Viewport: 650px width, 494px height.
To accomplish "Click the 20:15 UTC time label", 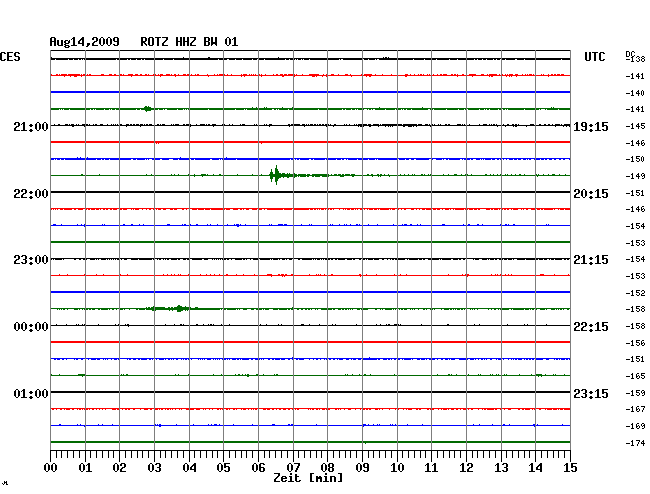I will tap(591, 194).
